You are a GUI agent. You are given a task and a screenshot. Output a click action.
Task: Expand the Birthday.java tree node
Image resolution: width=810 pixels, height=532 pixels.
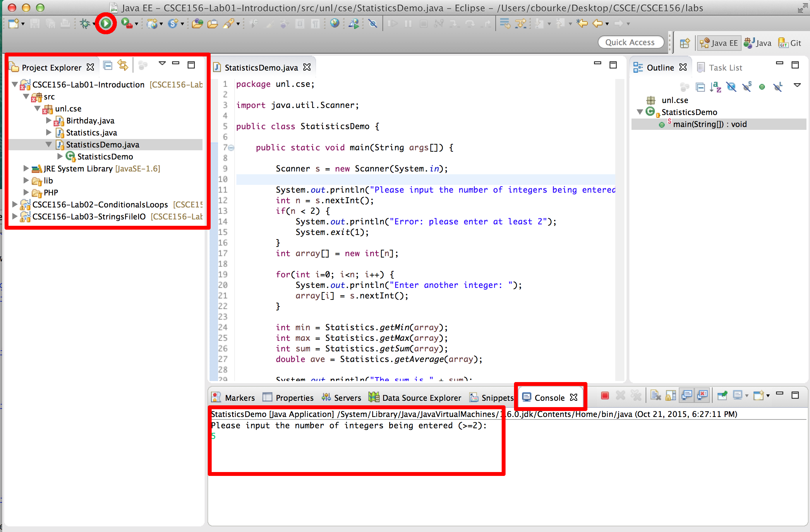(49, 121)
